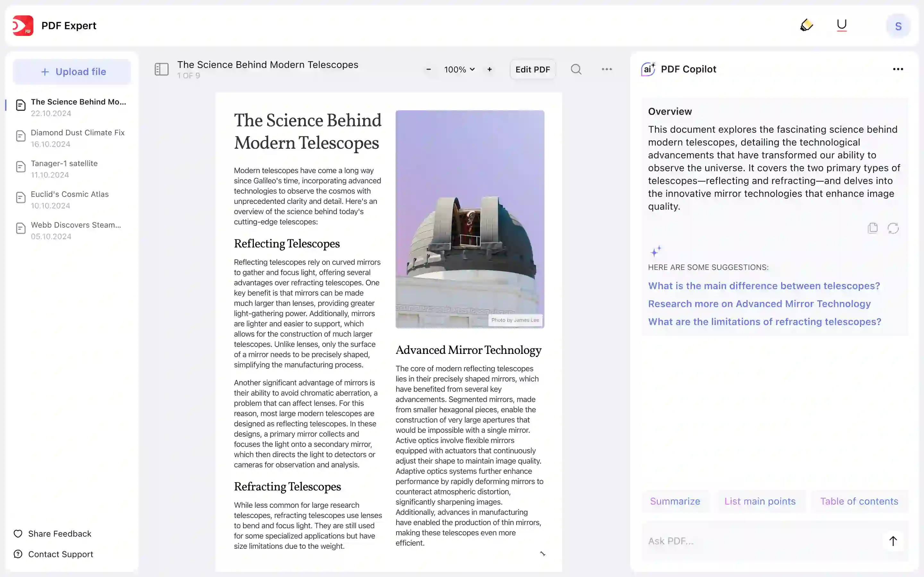
Task: Focus the Ask PDF input field
Action: (760, 541)
